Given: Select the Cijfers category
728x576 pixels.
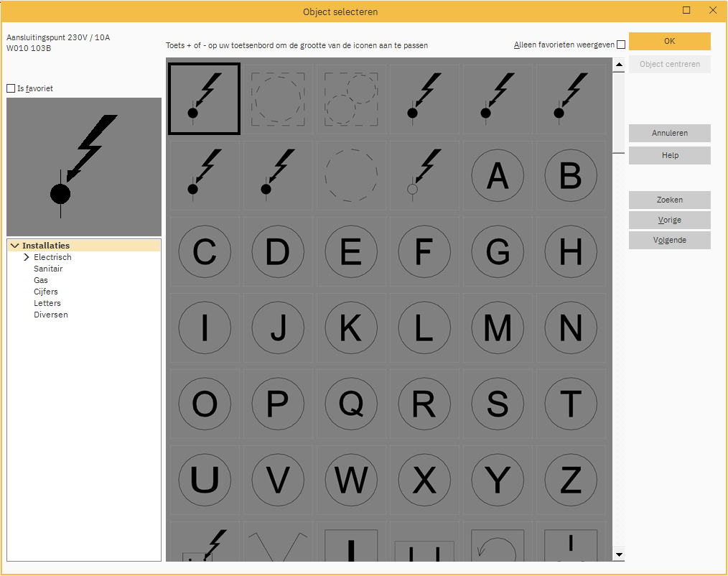Looking at the screenshot, I should 45,291.
